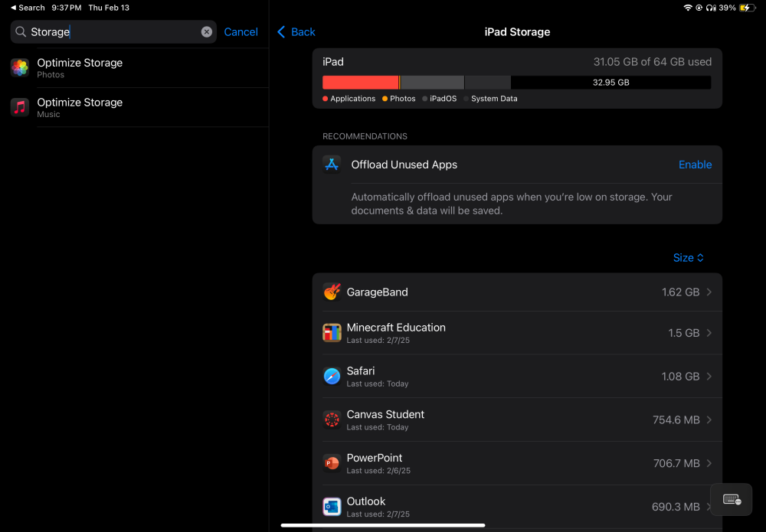Screen dimensions: 766x532
Task: Click the PowerPoint app name
Action: point(375,458)
